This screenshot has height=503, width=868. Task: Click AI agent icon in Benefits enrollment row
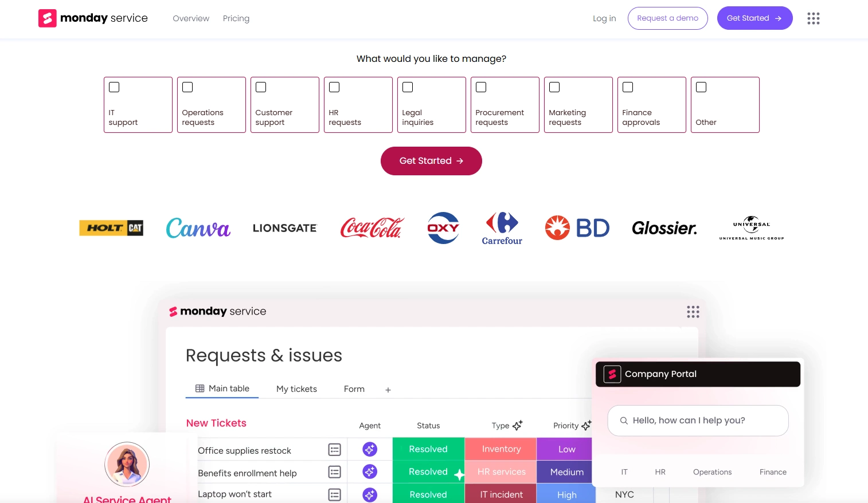tap(370, 472)
